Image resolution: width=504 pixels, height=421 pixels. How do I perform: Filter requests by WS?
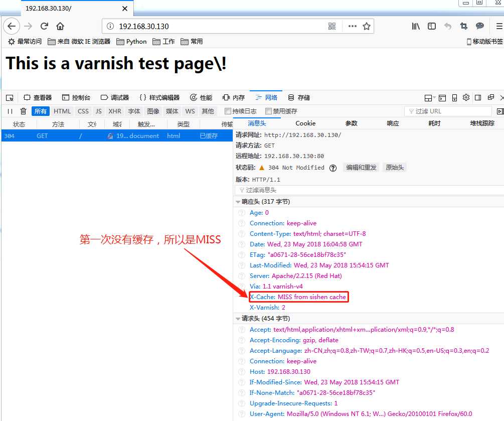pos(190,111)
